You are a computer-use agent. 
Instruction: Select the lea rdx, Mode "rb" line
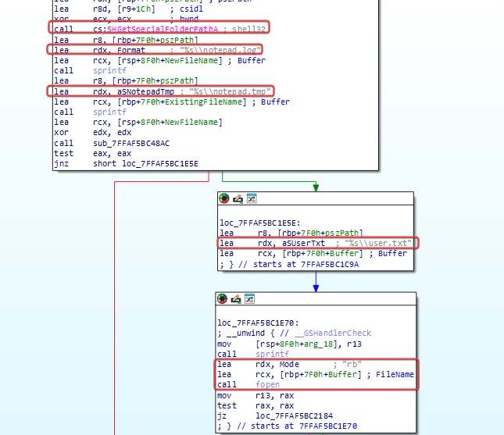(289, 364)
